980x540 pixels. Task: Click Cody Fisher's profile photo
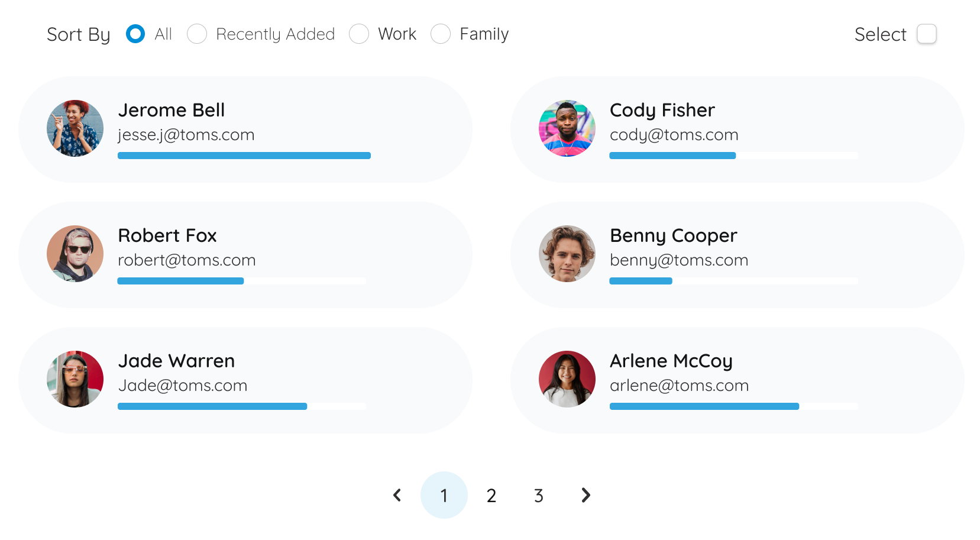(567, 128)
